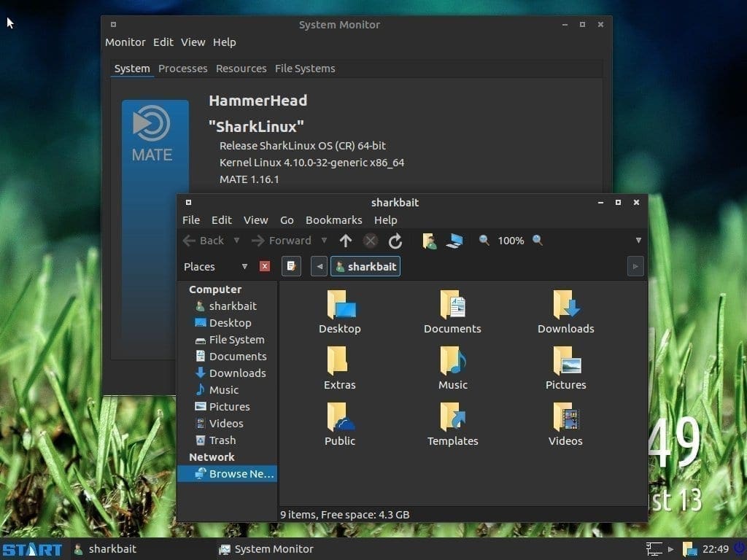Click the file manager tray icon near clock
The width and height of the screenshot is (747, 560).
tap(690, 549)
